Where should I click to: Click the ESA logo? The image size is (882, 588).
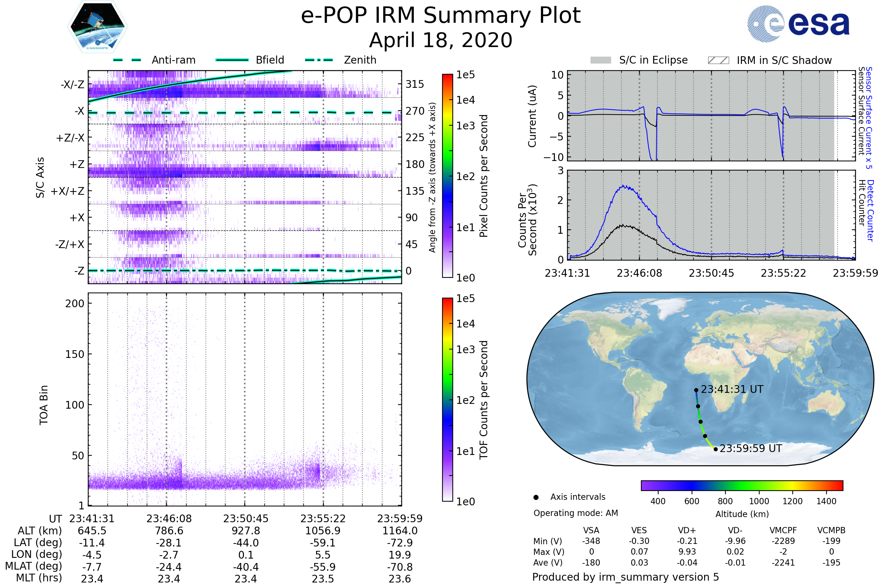pyautogui.click(x=798, y=23)
